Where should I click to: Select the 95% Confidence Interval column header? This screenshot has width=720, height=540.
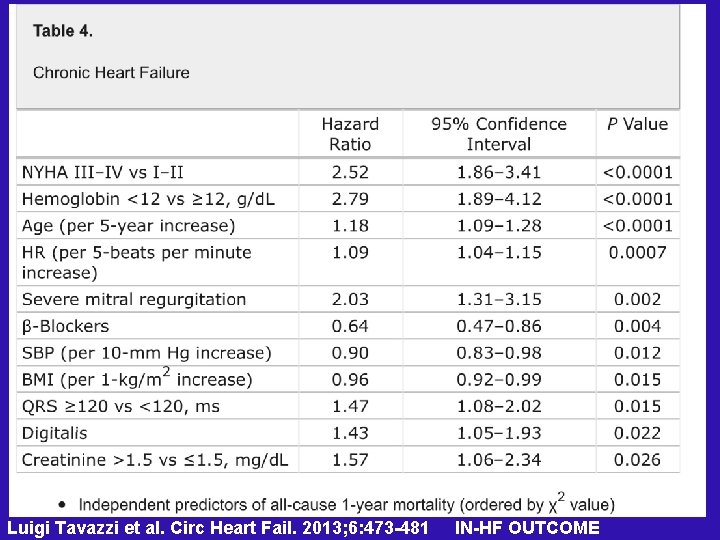point(499,134)
